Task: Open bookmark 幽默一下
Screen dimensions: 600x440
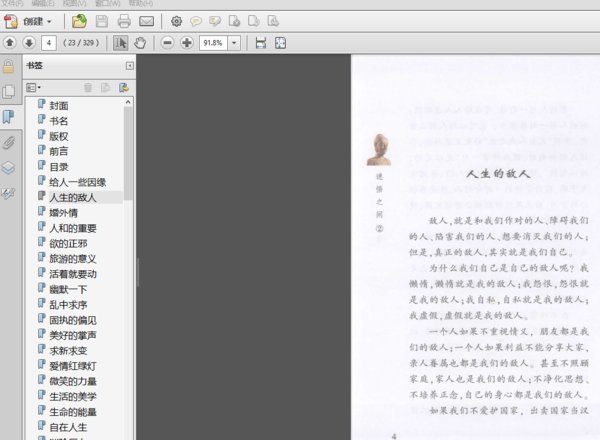Action: click(x=68, y=289)
